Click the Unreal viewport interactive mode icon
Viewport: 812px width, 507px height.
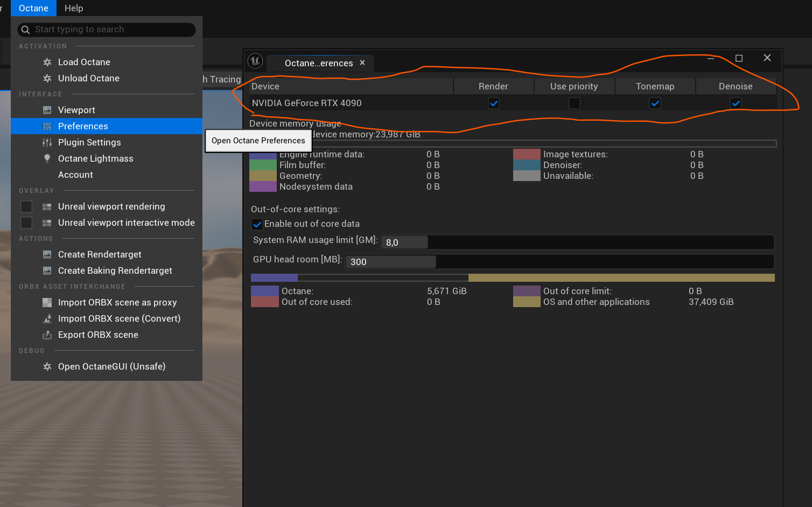coord(47,223)
